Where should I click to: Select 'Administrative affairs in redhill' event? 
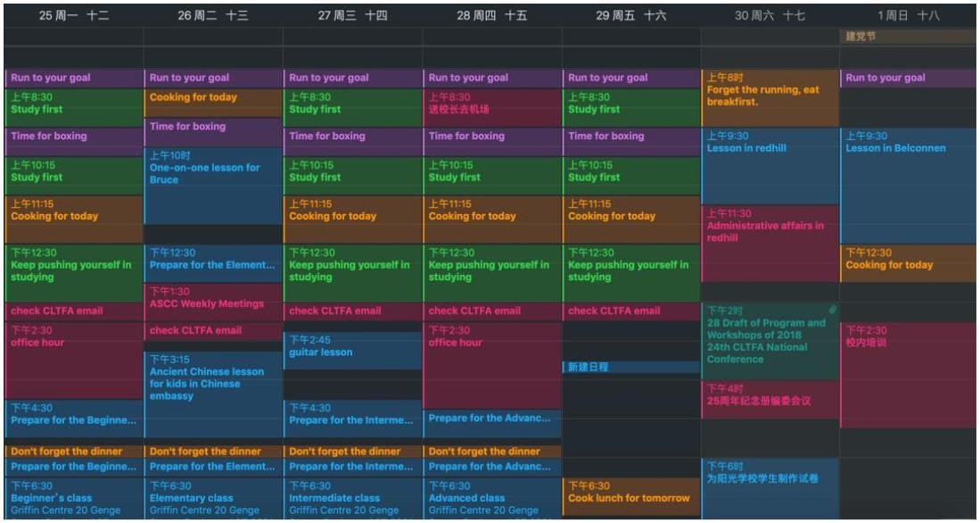tap(770, 241)
